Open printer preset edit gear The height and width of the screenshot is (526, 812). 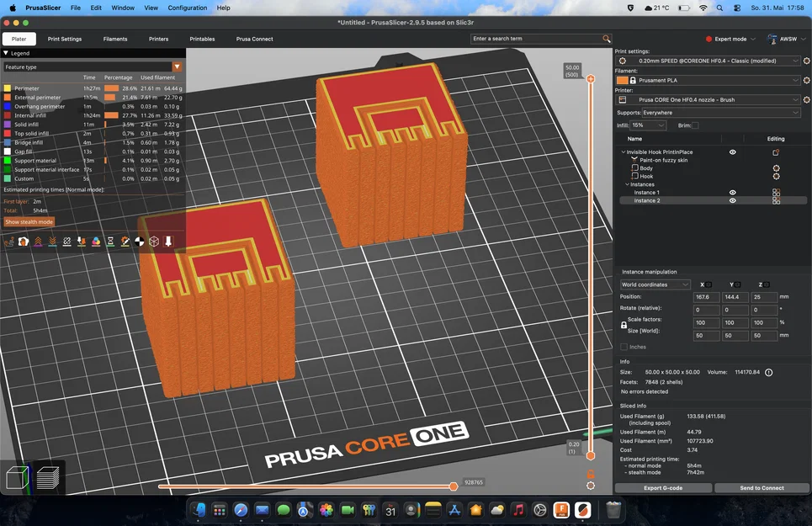click(806, 99)
